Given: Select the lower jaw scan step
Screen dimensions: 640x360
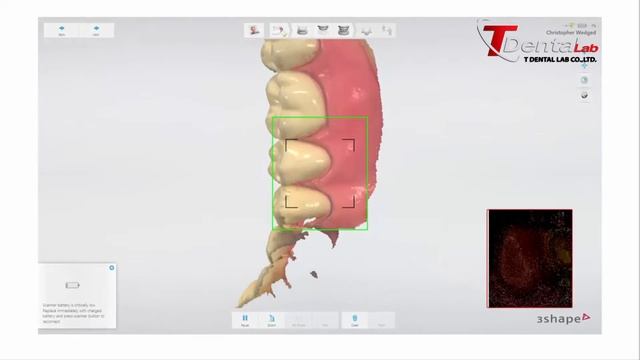Looking at the screenshot, I should coord(302,31).
